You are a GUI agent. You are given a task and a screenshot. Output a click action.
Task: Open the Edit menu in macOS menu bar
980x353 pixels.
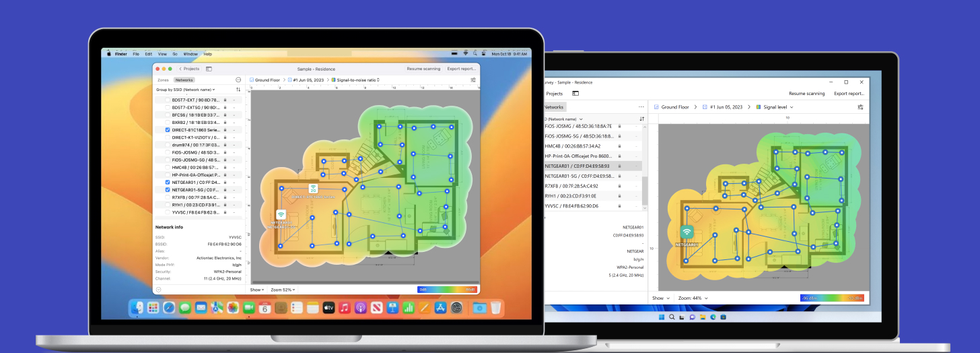[x=149, y=53]
